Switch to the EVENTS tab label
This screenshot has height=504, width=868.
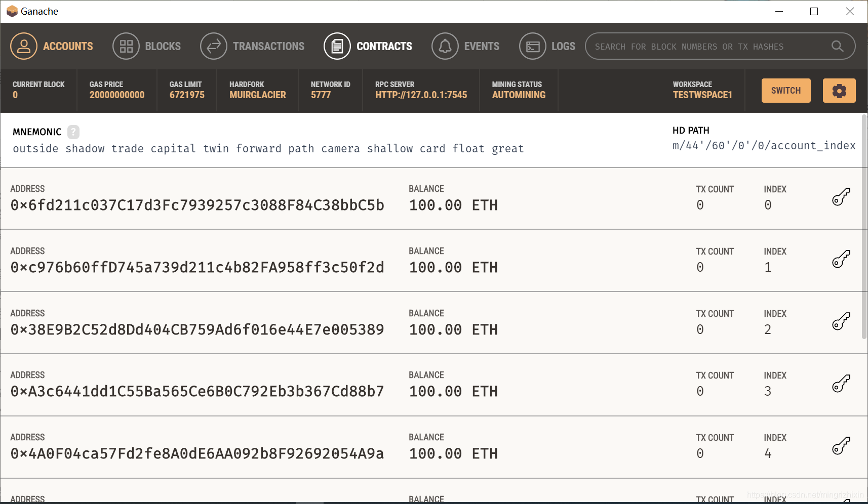click(482, 46)
